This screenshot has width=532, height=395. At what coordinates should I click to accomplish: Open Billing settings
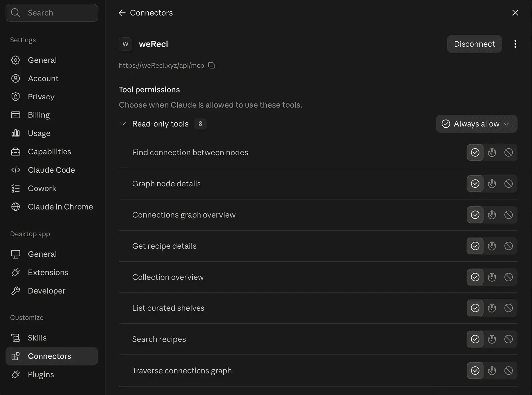(x=52, y=115)
